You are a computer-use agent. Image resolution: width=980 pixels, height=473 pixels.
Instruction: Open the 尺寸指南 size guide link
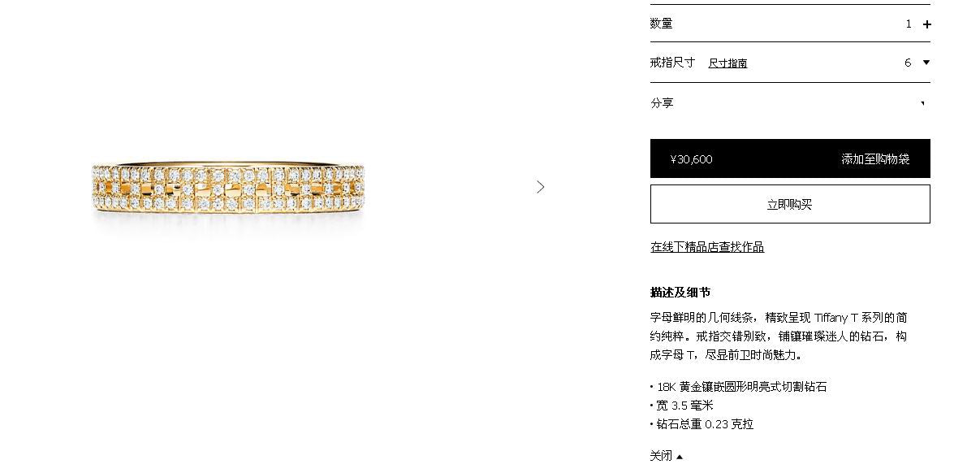[727, 63]
